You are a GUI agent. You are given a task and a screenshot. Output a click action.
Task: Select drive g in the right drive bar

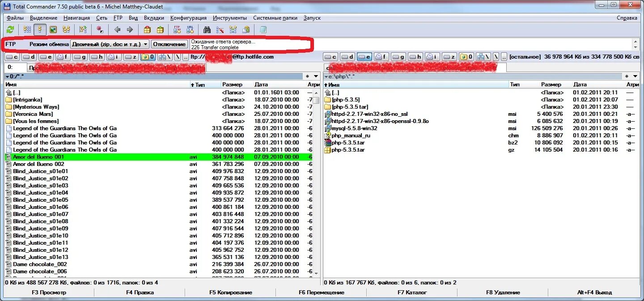(399, 57)
